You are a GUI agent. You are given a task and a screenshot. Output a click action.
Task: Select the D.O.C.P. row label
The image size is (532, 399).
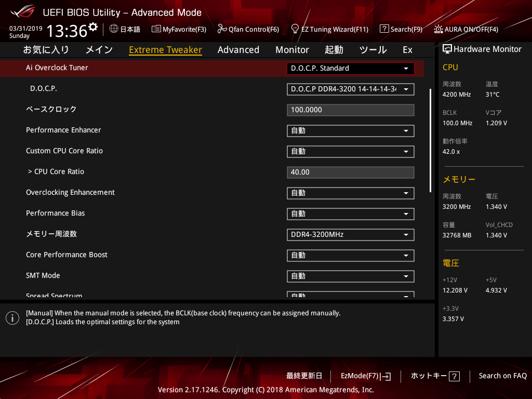[44, 88]
